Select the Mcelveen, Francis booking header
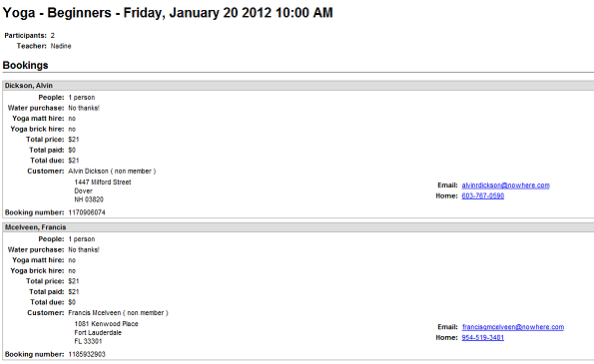The height and width of the screenshot is (364, 594). 298,227
